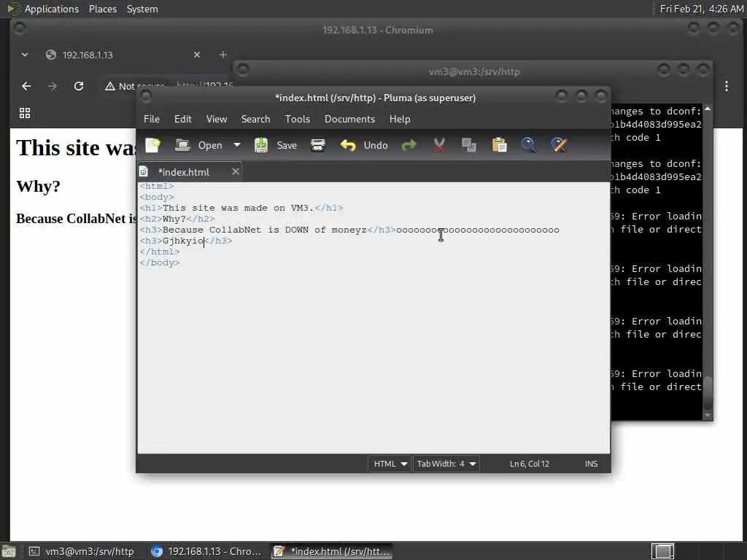The width and height of the screenshot is (747, 560).
Task: Click the </body> closing tag line
Action: point(160,262)
